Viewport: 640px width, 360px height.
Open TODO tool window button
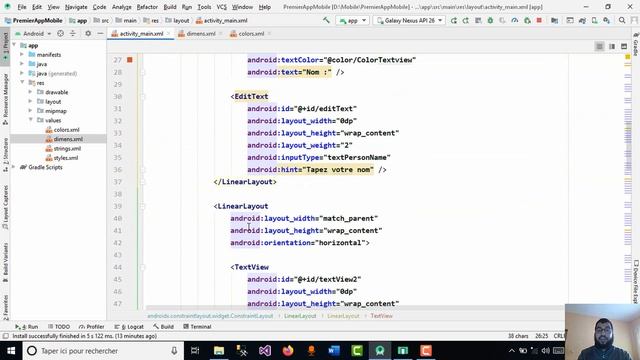59,327
